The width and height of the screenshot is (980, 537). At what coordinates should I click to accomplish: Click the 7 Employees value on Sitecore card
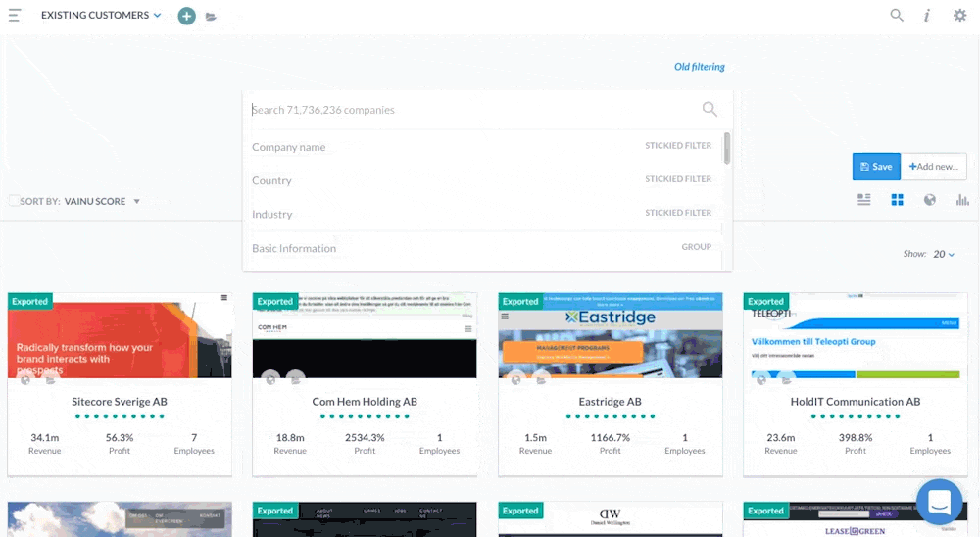click(x=194, y=438)
